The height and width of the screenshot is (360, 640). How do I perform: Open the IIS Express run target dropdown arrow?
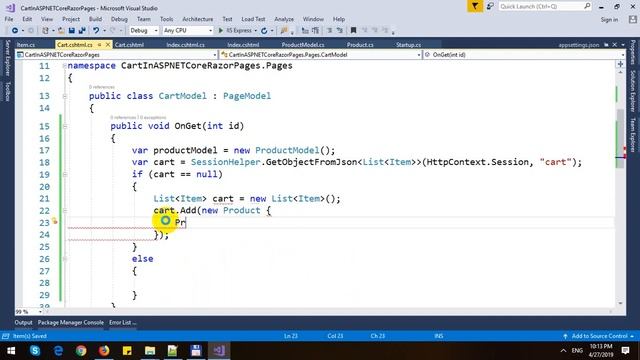(256, 31)
